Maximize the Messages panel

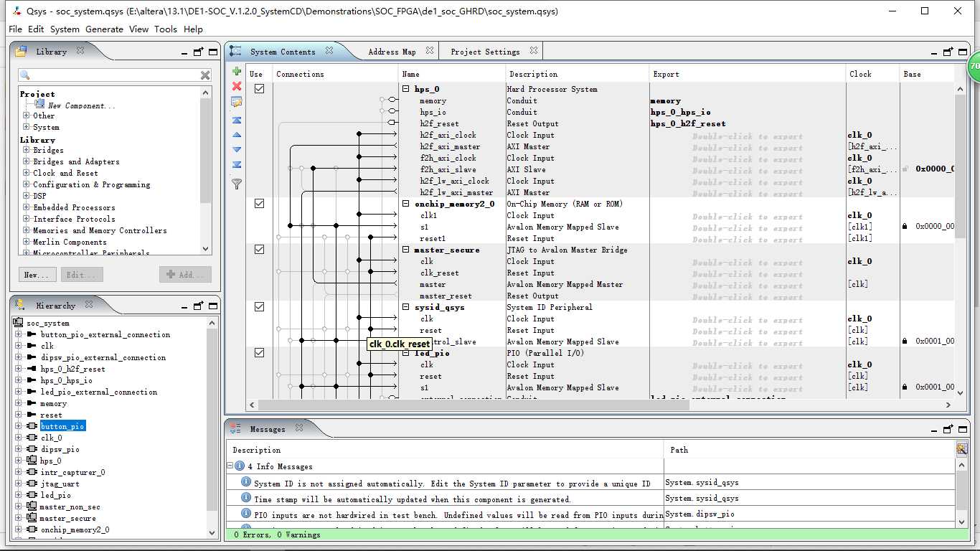[963, 429]
